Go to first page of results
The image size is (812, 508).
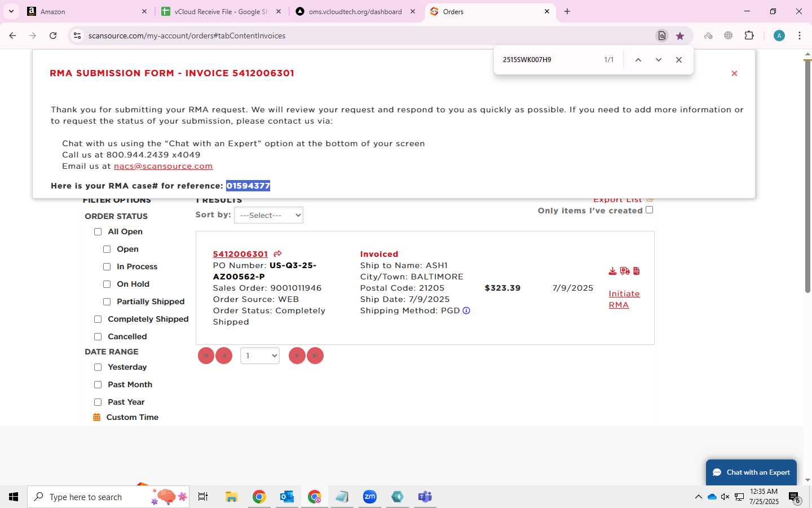pyautogui.click(x=206, y=356)
